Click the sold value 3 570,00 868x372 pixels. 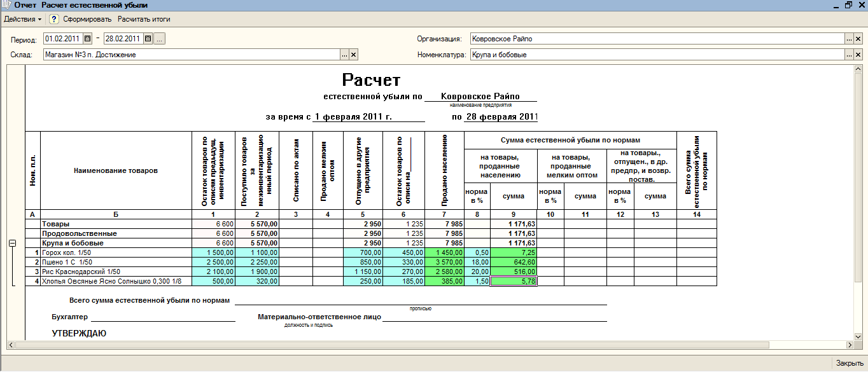click(x=444, y=263)
